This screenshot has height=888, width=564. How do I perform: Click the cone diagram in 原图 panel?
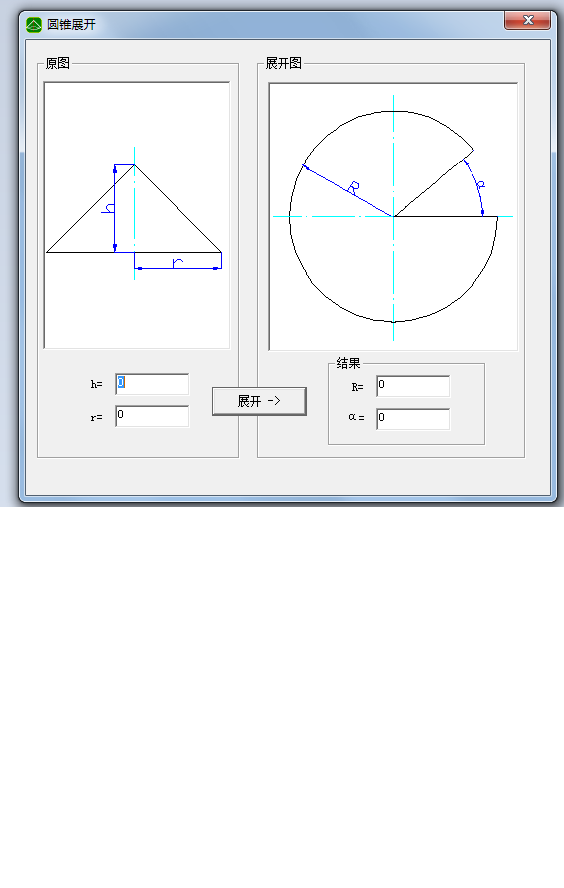(137, 215)
